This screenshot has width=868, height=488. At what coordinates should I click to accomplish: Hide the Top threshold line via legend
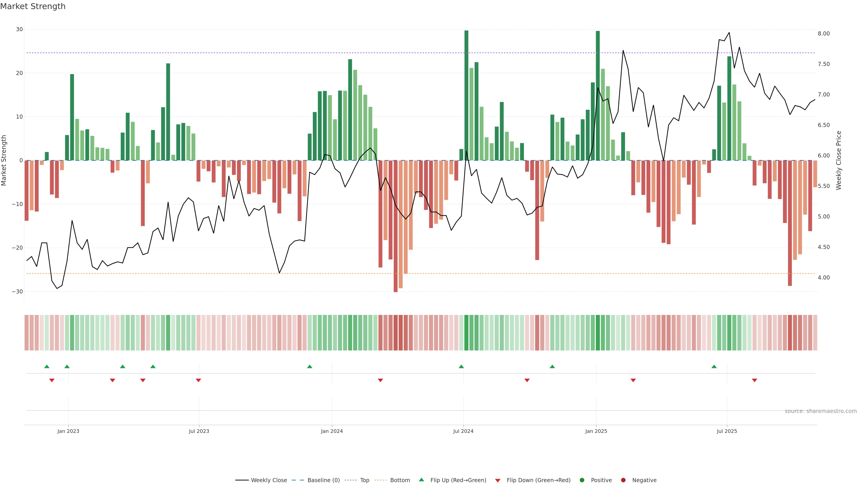(364, 480)
